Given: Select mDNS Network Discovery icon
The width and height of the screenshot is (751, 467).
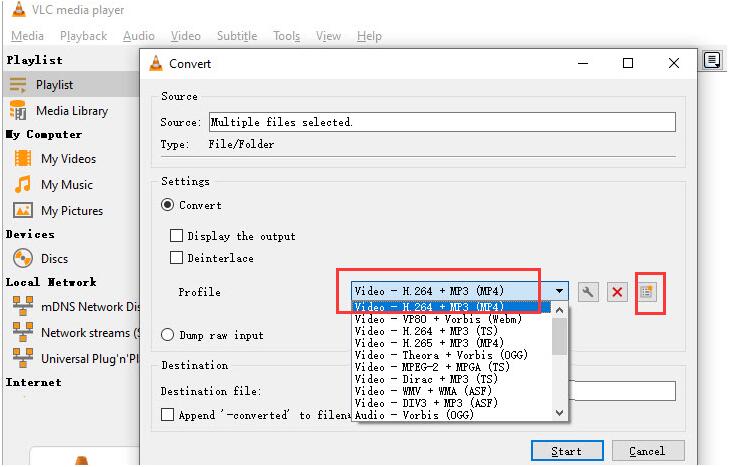Looking at the screenshot, I should click(23, 306).
